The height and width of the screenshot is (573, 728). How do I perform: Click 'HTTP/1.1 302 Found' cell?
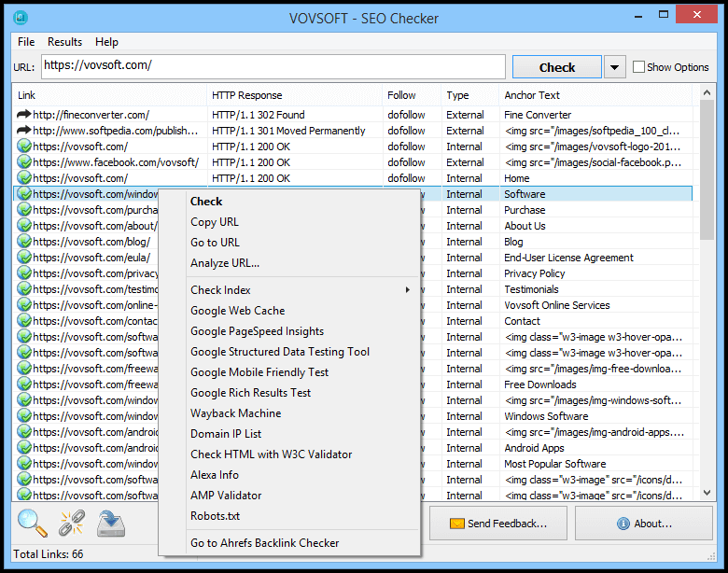[259, 115]
